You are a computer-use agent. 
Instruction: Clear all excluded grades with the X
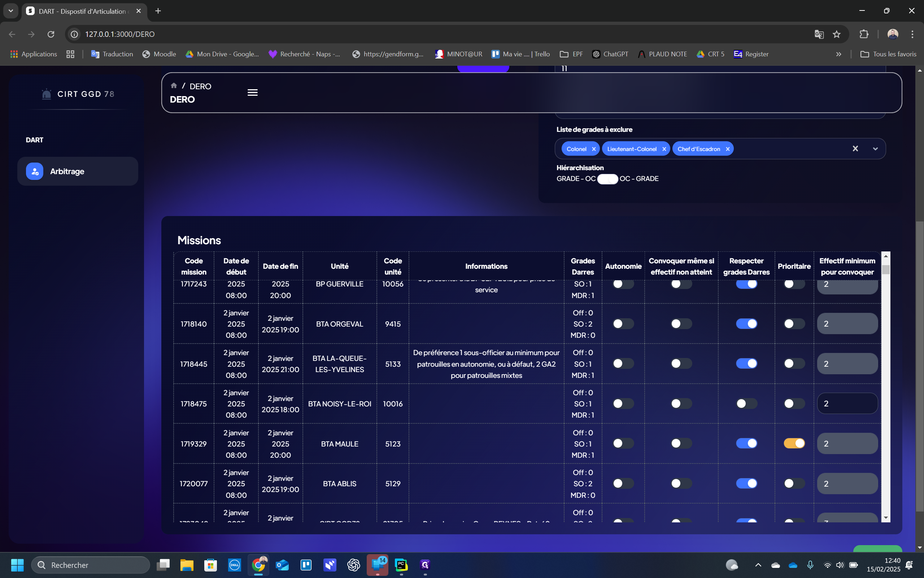[x=855, y=149]
